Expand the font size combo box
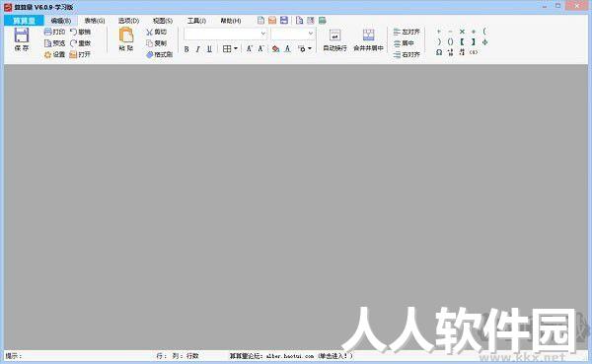The height and width of the screenshot is (364, 592). tap(311, 34)
